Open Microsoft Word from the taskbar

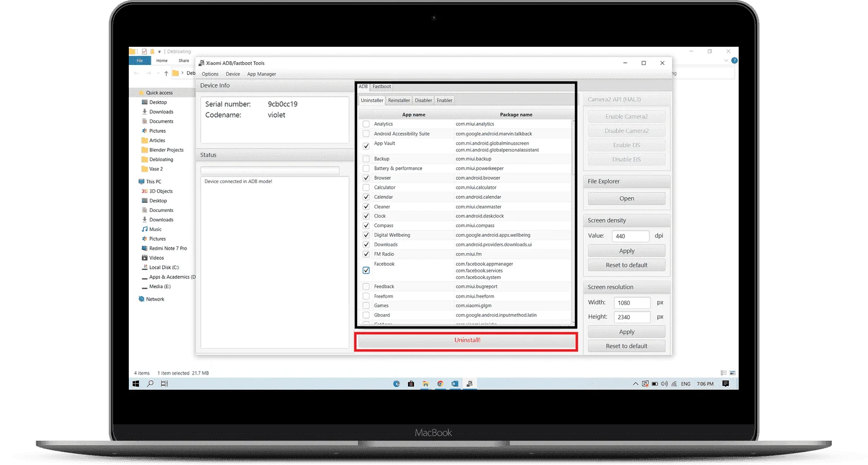(x=455, y=384)
